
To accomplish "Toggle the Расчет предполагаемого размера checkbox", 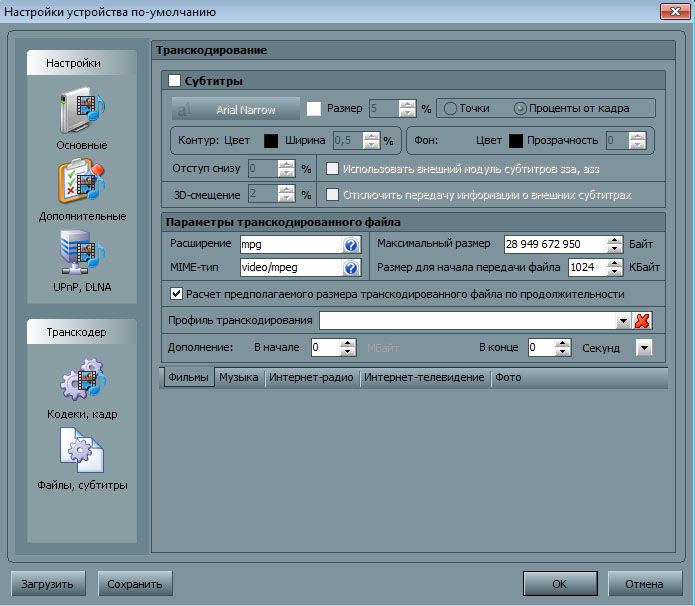I will point(177,294).
